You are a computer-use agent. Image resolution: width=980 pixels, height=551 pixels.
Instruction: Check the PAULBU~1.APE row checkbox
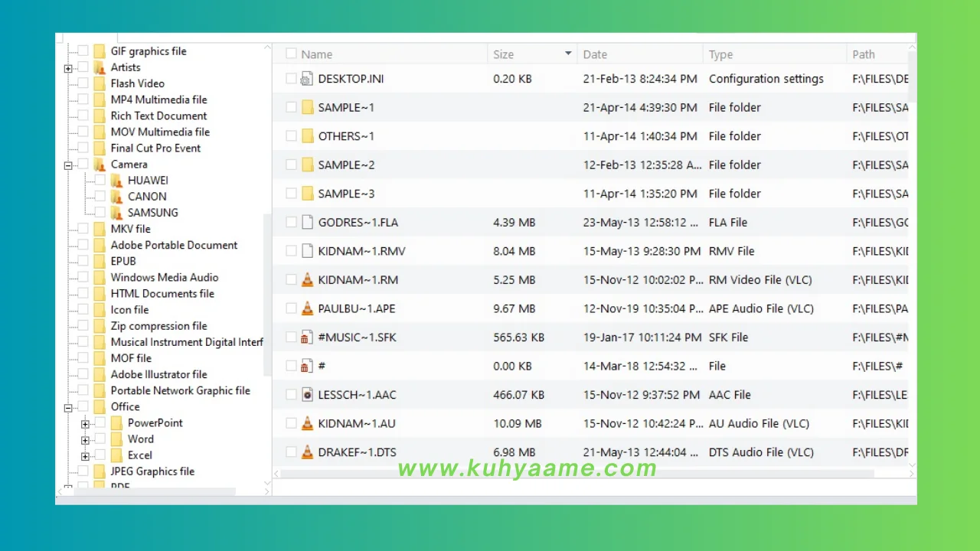(x=291, y=308)
